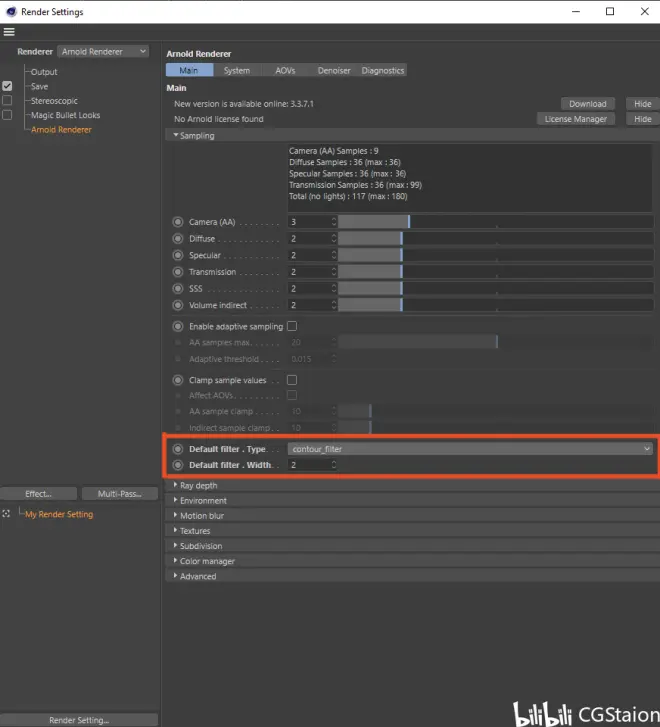The width and height of the screenshot is (660, 727).
Task: Toggle the Save checkbox
Action: (7, 86)
